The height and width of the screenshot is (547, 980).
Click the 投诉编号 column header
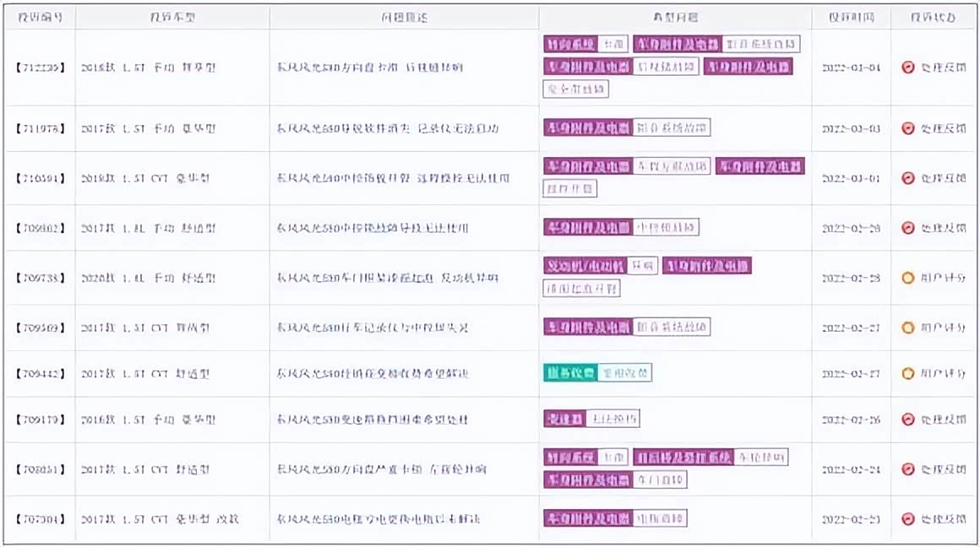pyautogui.click(x=40, y=17)
